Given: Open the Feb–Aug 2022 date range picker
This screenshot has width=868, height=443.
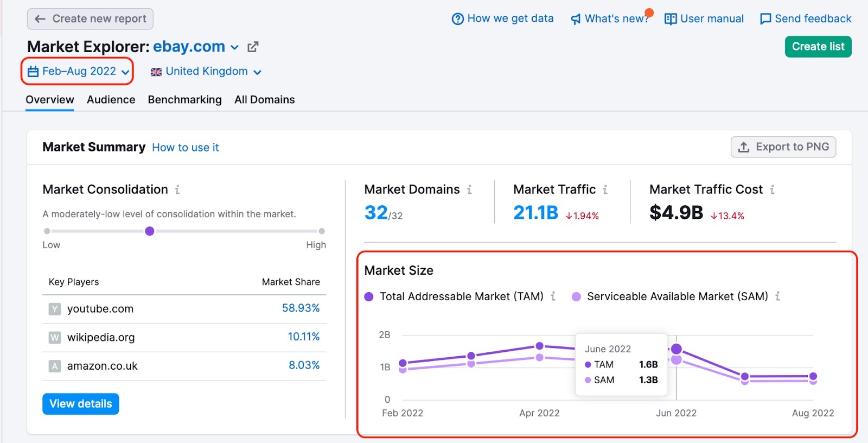Looking at the screenshot, I should (78, 71).
